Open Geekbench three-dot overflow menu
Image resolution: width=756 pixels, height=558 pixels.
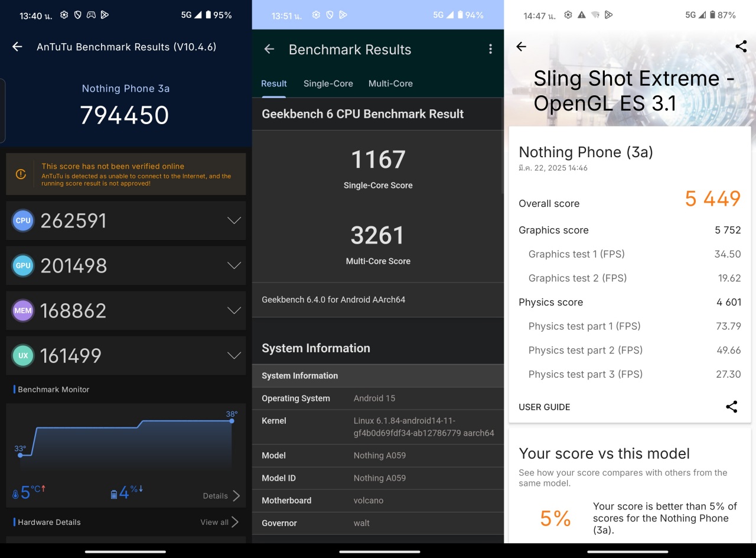click(x=490, y=50)
